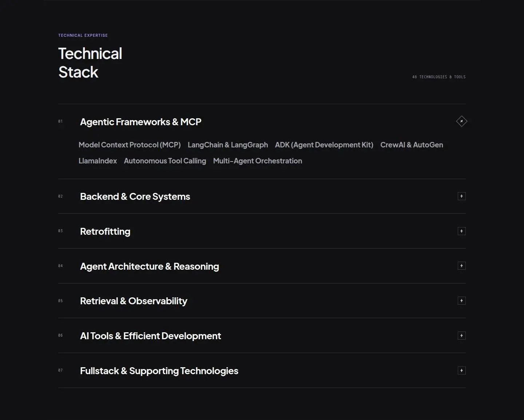Open the Backend & Core Systems heading
The width and height of the screenshot is (524, 420).
pyautogui.click(x=135, y=197)
